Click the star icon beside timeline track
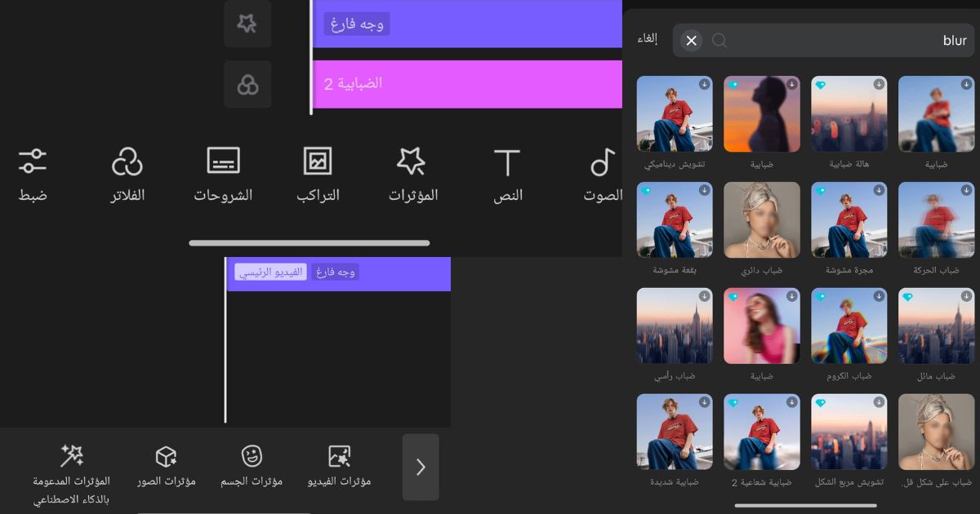Screen dimensions: 980x514 (x=247, y=24)
